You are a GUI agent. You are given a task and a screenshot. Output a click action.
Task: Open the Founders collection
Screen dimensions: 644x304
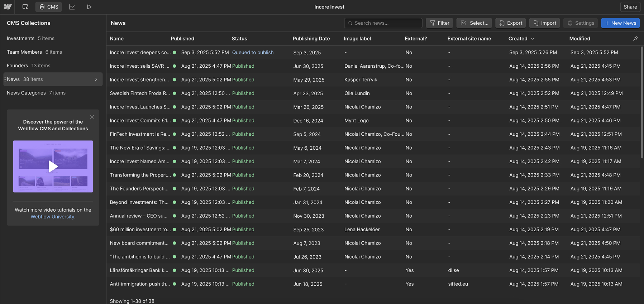[53, 66]
